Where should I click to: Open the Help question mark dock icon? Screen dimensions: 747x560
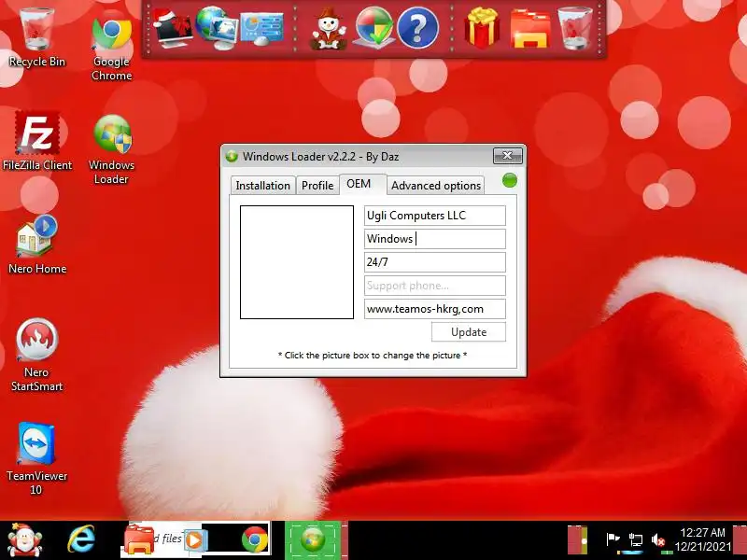tap(417, 28)
